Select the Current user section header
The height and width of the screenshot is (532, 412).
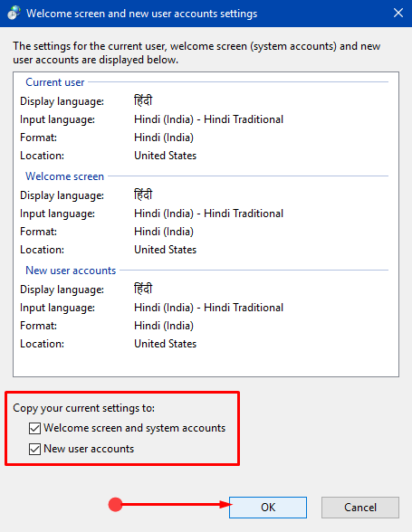click(55, 82)
